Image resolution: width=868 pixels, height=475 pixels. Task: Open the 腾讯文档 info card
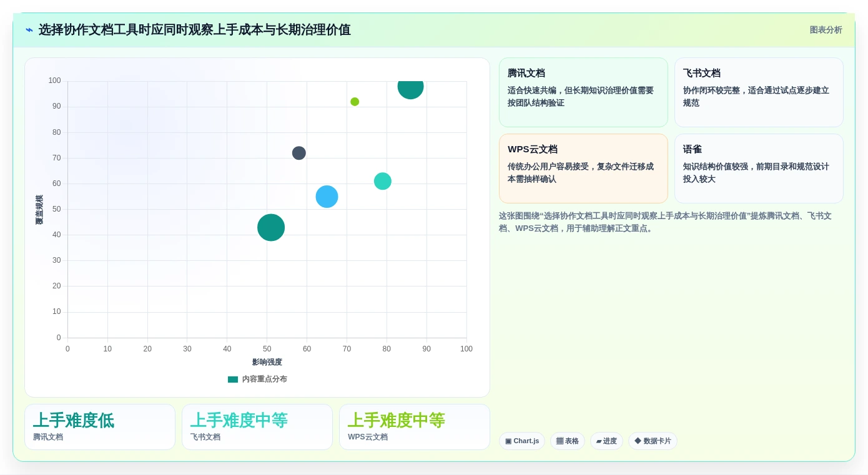coord(583,92)
